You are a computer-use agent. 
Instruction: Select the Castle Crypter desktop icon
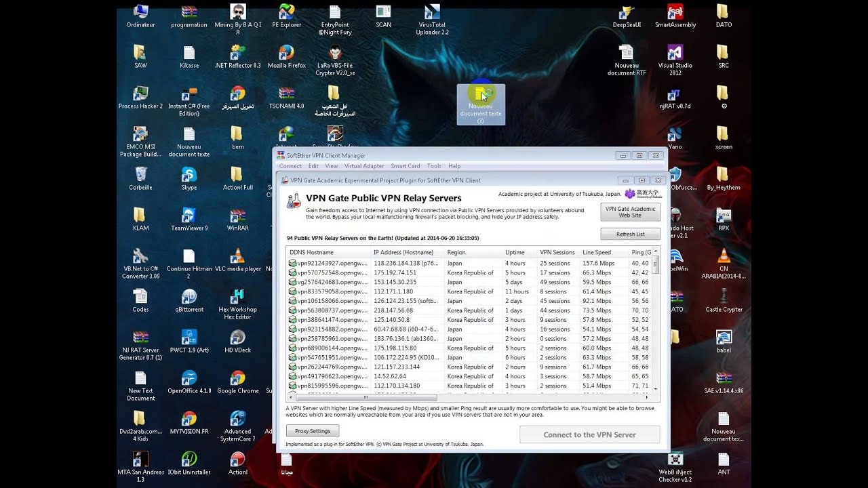click(x=724, y=301)
